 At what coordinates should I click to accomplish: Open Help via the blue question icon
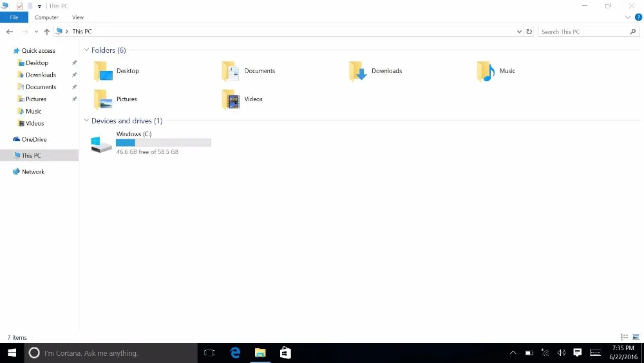638,17
